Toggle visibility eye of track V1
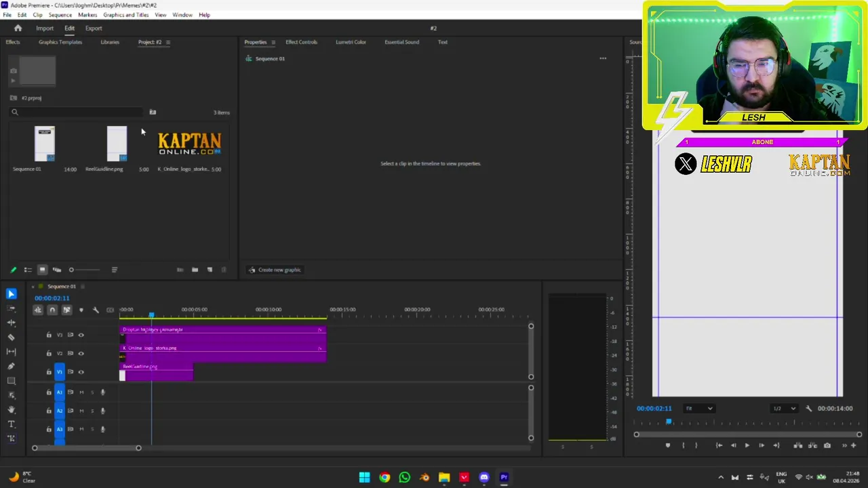The height and width of the screenshot is (488, 868). (x=81, y=371)
